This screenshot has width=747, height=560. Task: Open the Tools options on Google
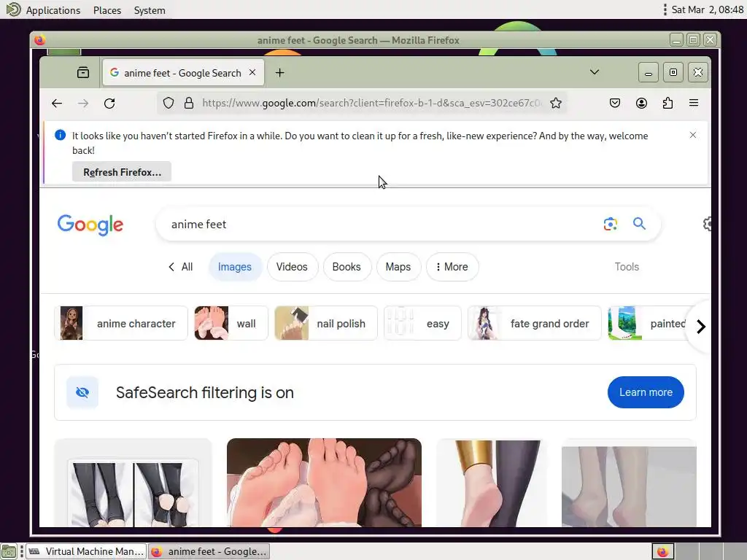click(x=627, y=267)
